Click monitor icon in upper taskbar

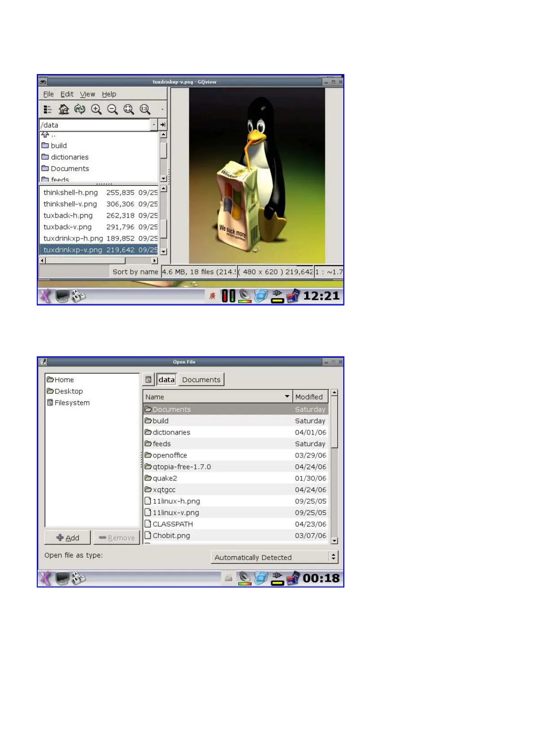tap(62, 296)
